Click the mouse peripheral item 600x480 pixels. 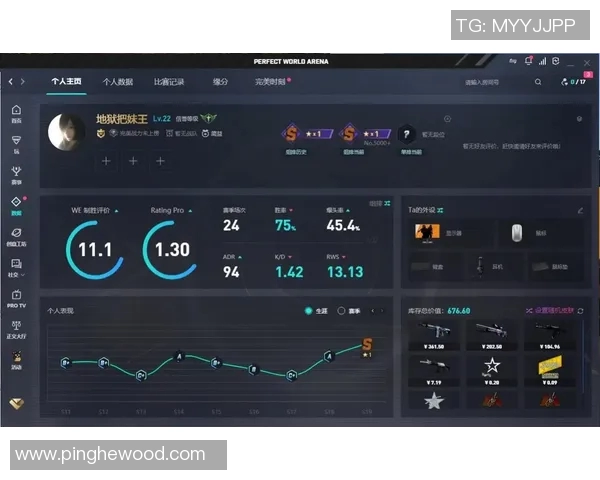(x=541, y=232)
